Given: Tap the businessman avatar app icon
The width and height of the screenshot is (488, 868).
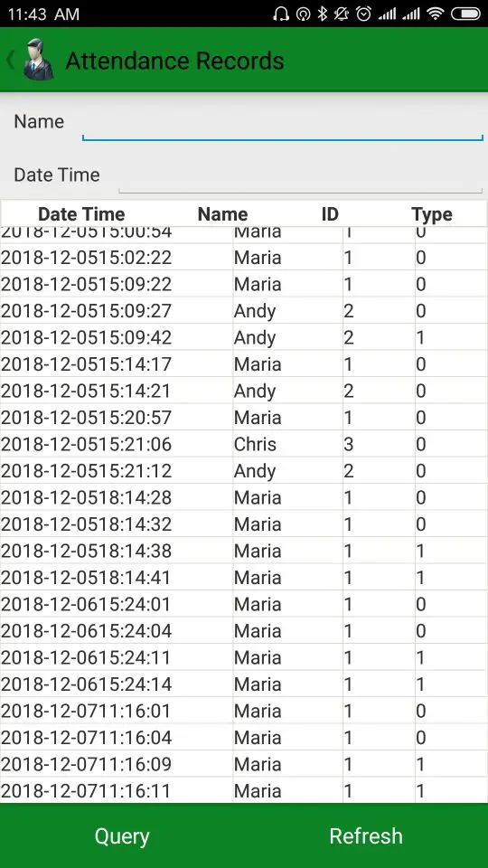Looking at the screenshot, I should pos(38,60).
